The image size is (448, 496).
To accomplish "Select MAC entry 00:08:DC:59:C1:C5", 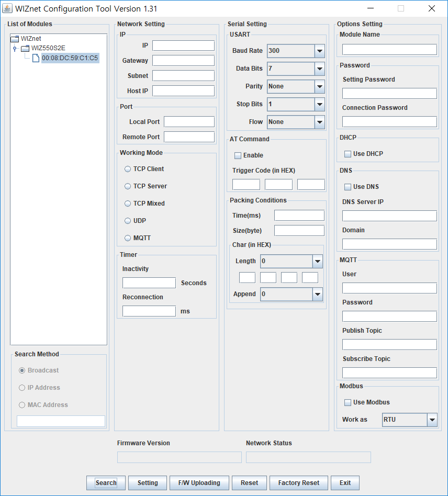I will tap(70, 58).
